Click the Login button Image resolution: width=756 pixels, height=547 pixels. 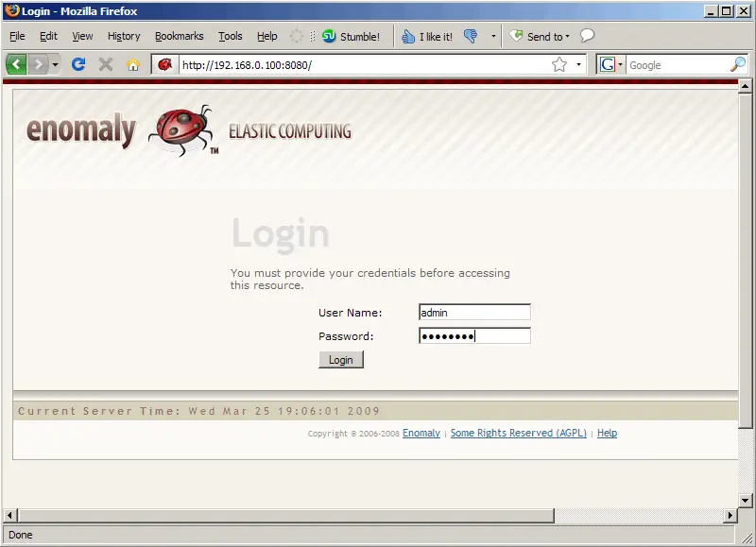pyautogui.click(x=341, y=360)
